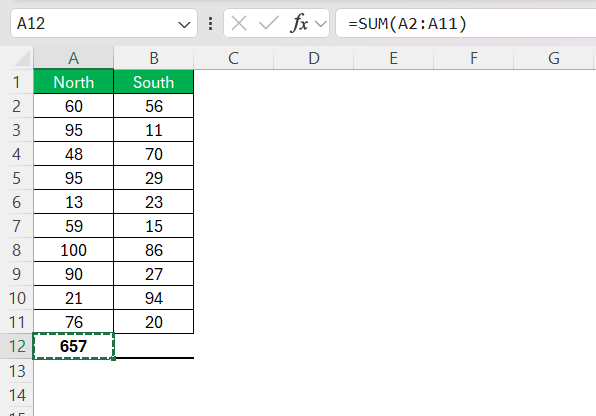Select cell B11 with value 20

[154, 322]
